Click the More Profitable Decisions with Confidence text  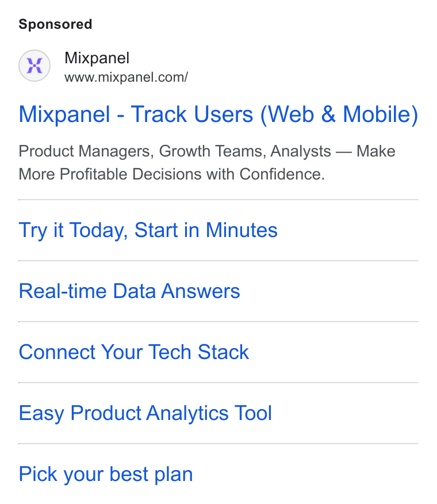click(172, 174)
